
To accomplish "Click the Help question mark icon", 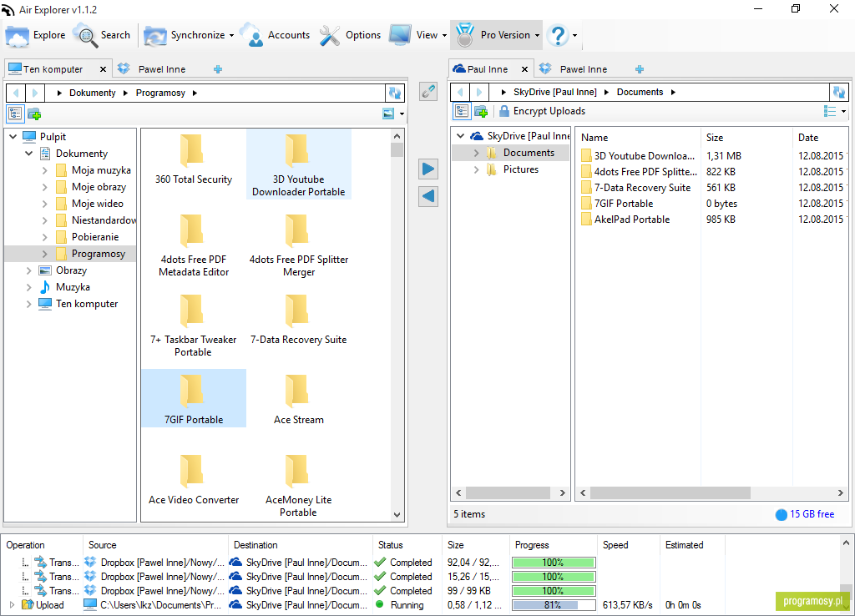I will 558,35.
